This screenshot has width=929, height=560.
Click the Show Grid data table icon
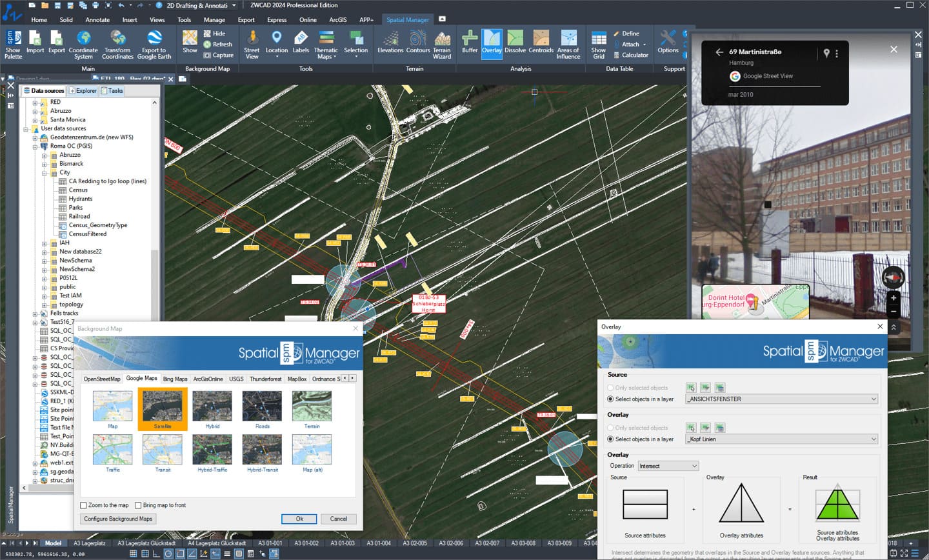tap(599, 45)
